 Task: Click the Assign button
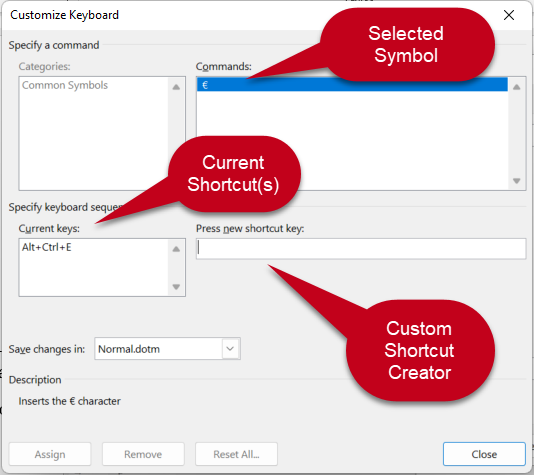click(50, 454)
